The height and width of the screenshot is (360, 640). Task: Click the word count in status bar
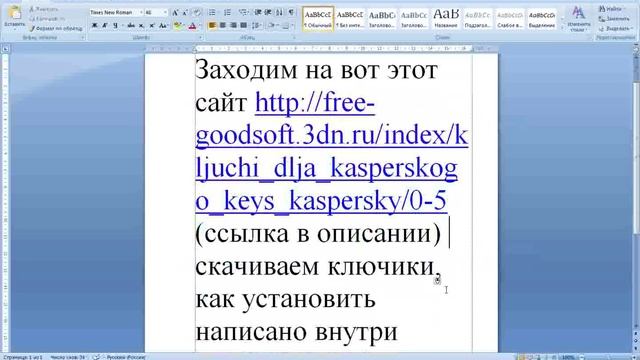pos(68,357)
